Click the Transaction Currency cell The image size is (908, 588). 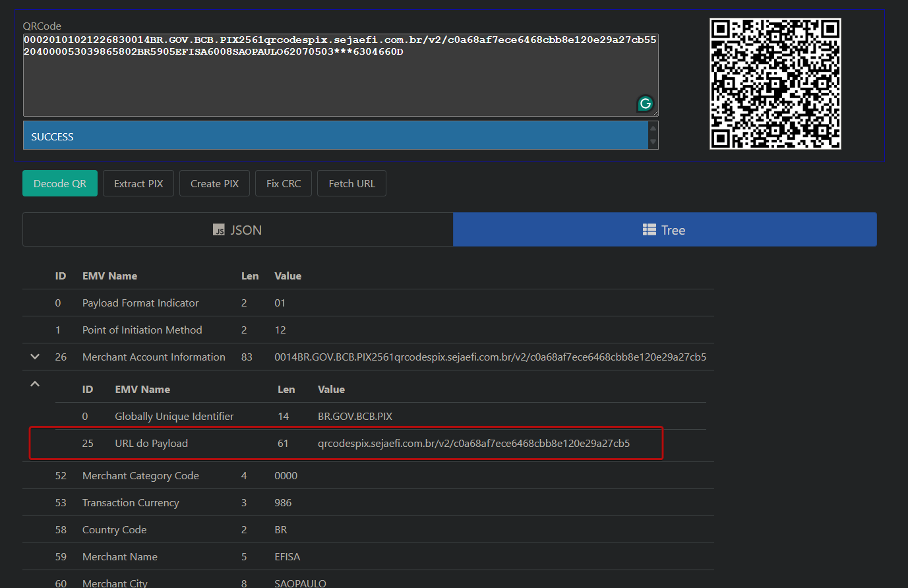point(131,502)
